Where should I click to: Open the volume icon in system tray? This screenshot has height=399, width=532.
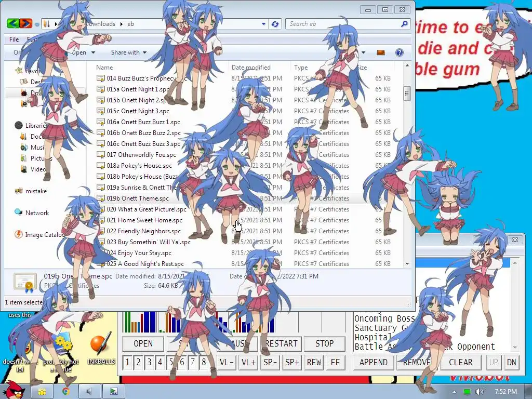pyautogui.click(x=479, y=392)
